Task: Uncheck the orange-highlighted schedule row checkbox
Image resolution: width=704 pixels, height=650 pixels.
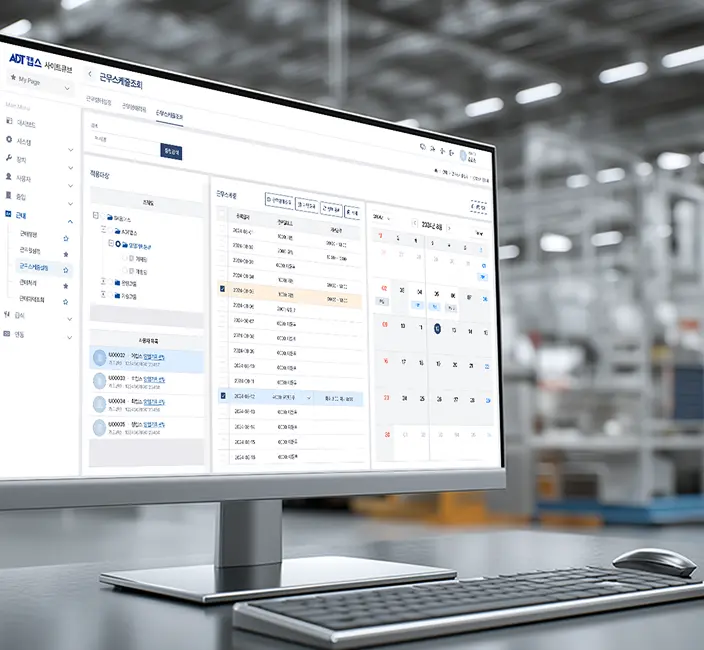Action: pyautogui.click(x=222, y=289)
